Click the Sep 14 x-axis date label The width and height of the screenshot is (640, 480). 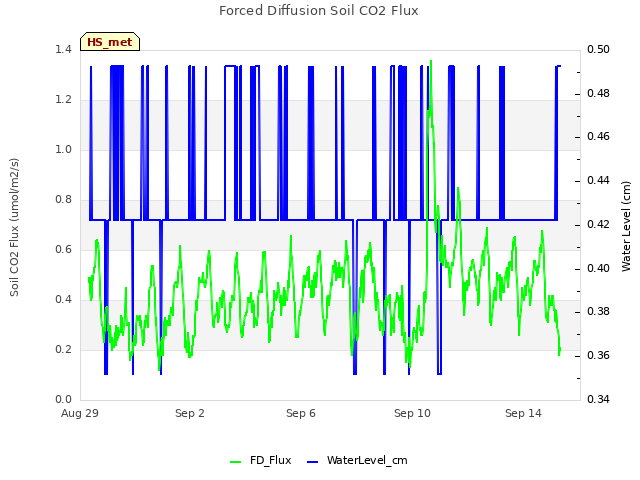tap(523, 413)
